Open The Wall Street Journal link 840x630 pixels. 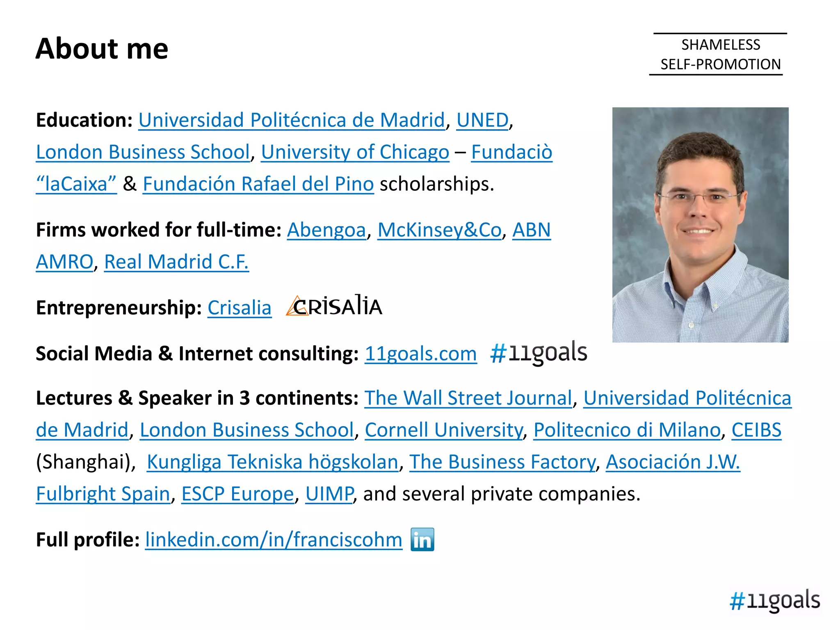pos(468,398)
